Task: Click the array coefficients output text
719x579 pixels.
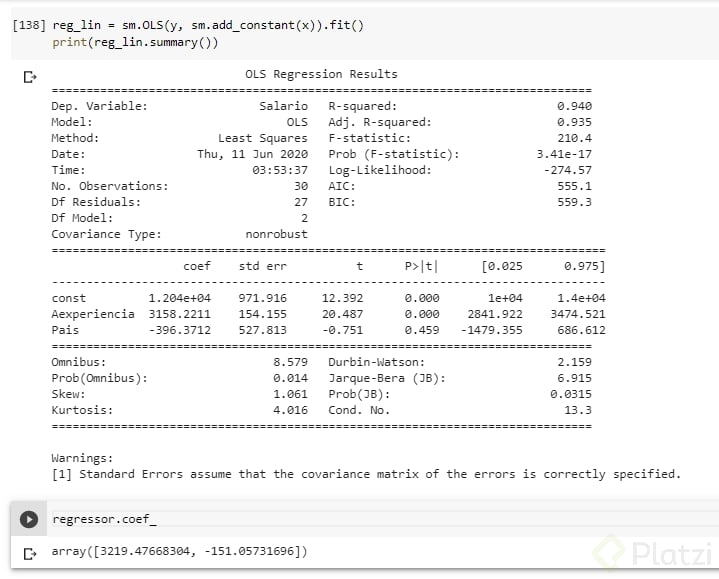Action: (179, 551)
